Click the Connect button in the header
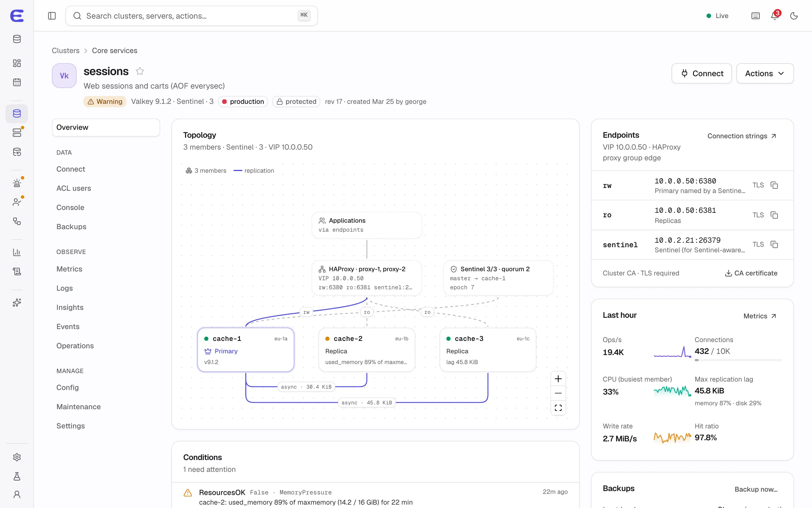 click(701, 73)
